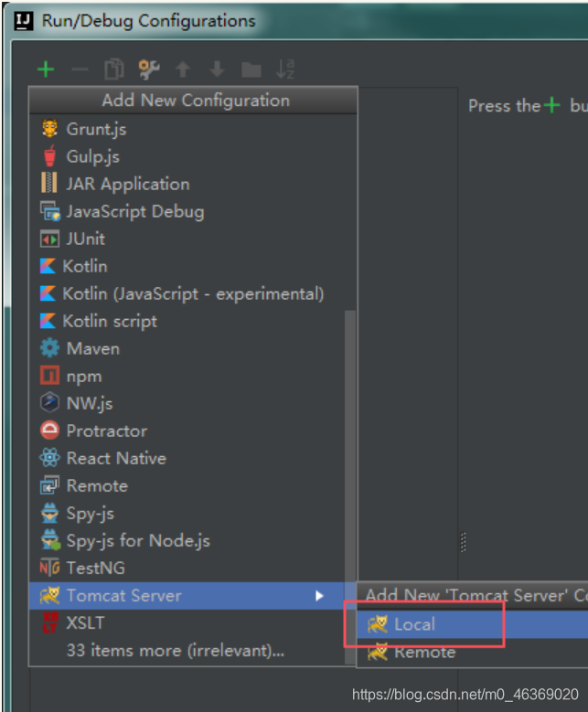The width and height of the screenshot is (588, 712).
Task: Click the sort alphabetically icon
Action: (x=285, y=69)
